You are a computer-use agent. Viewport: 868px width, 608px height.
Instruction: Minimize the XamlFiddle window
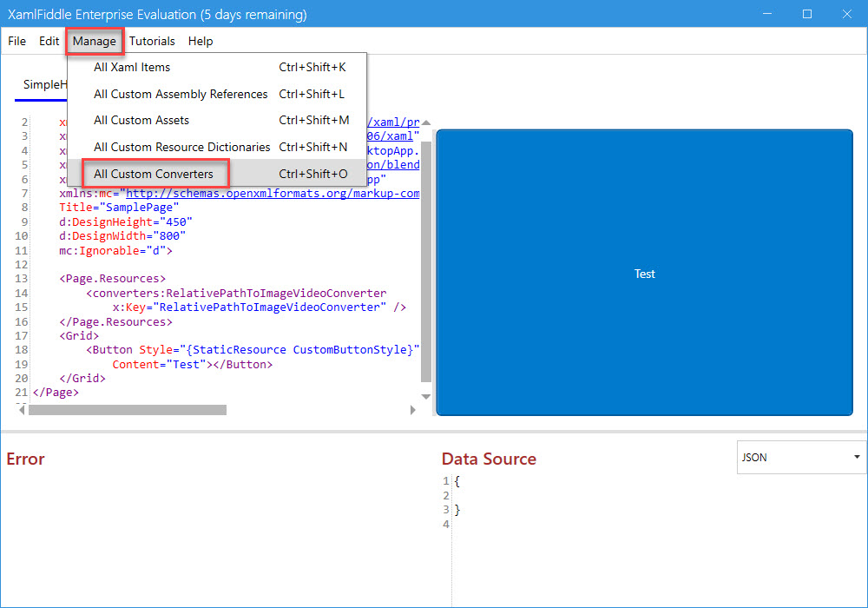coord(766,14)
